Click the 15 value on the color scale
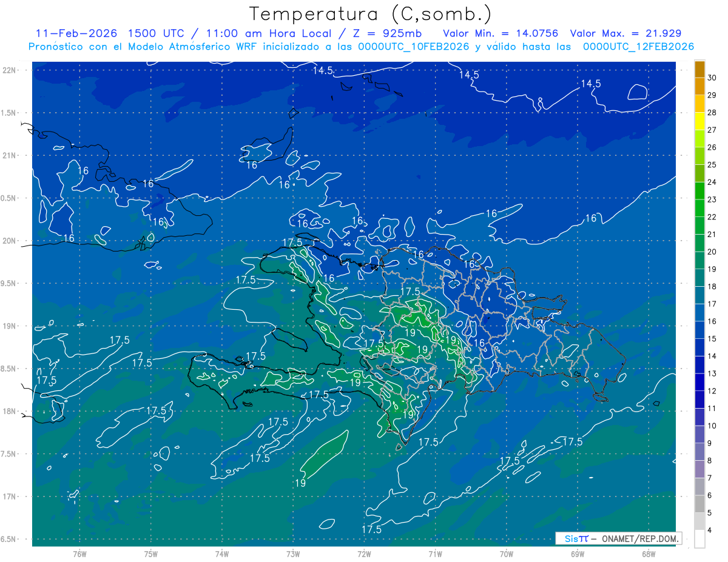728x562 pixels. 712,339
